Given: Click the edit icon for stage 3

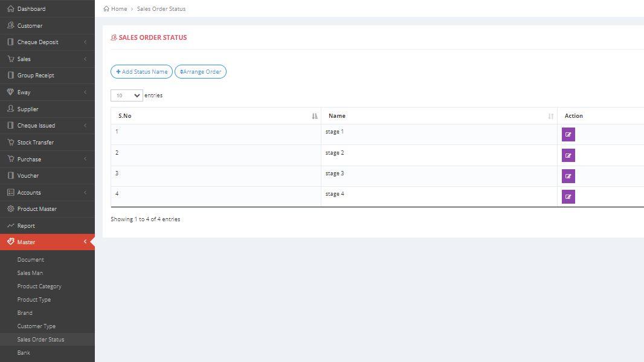Looking at the screenshot, I should 568,176.
